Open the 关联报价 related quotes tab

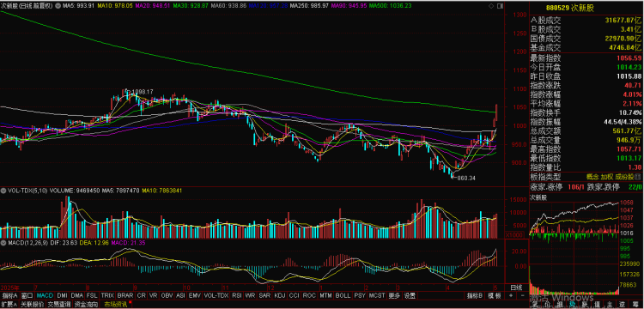[33, 305]
